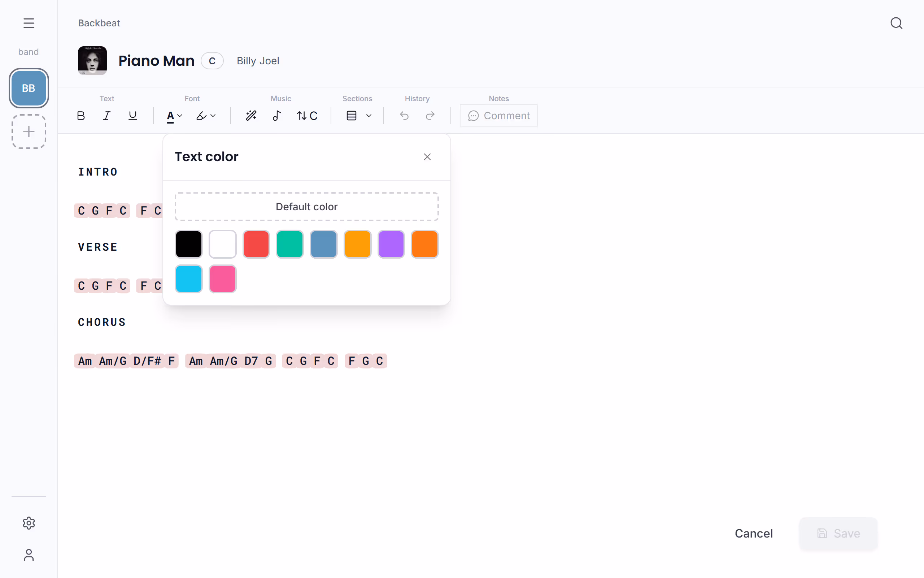This screenshot has width=924, height=578.
Task: Click the band sidebar label
Action: (29, 52)
